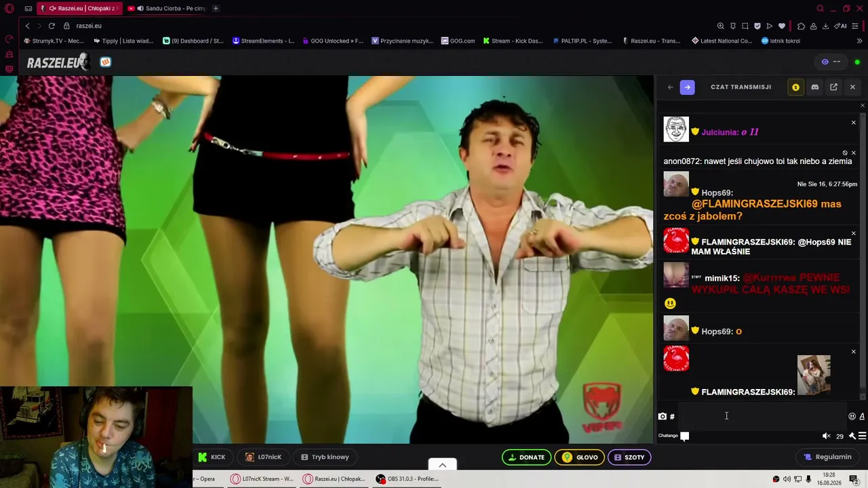Take a snapshot with the screenshot icon
The height and width of the screenshot is (488, 868).
[x=745, y=26]
